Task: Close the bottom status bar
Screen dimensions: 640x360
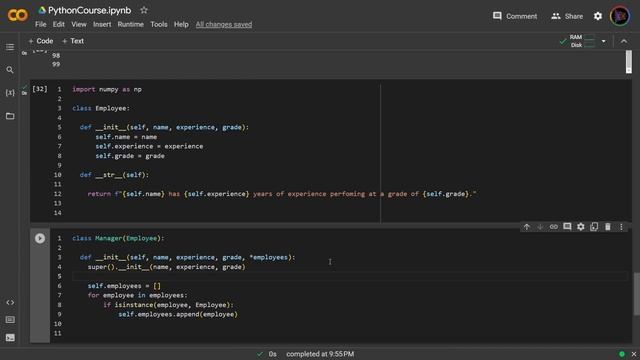Action: coord(633,354)
